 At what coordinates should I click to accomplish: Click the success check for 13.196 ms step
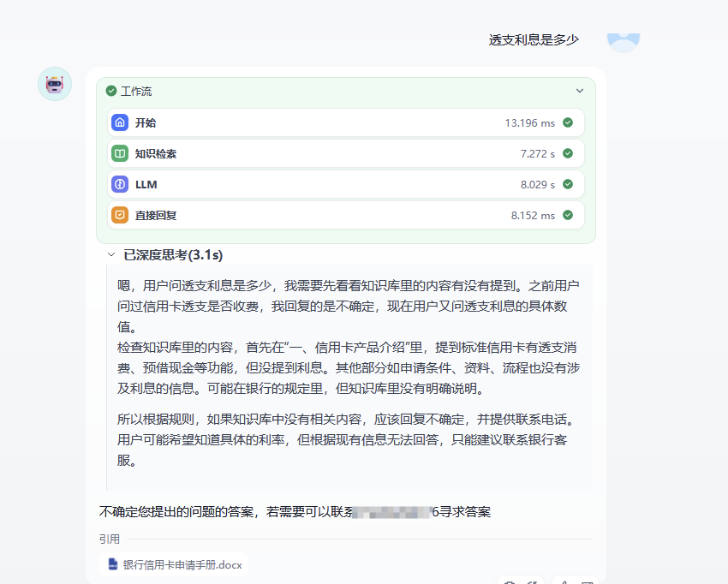[568, 122]
